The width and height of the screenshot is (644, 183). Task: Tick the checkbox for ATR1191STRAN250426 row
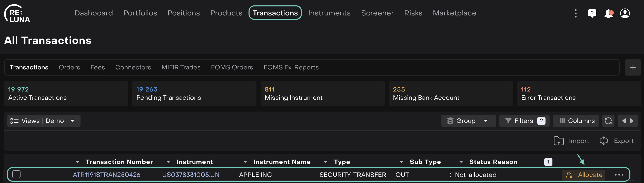coord(16,174)
